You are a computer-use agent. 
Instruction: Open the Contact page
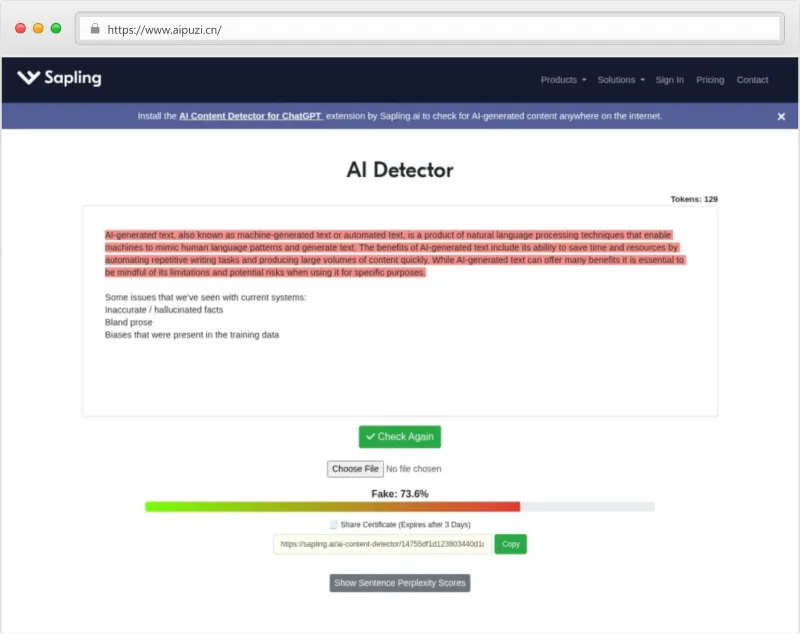coord(752,80)
